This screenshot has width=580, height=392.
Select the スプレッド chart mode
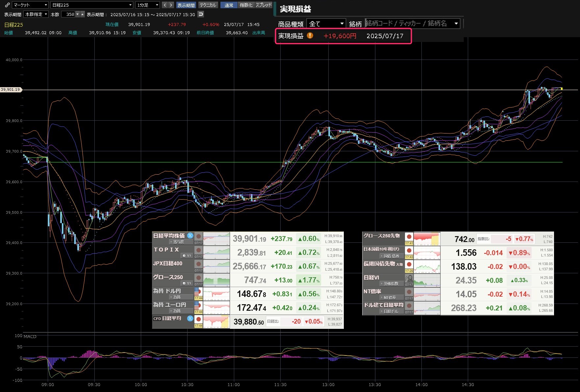tap(264, 5)
